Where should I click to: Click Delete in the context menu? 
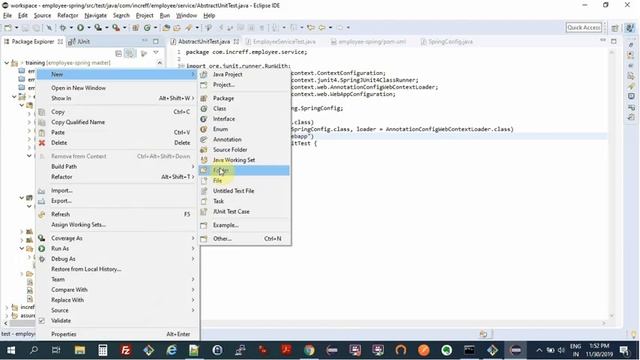point(118,143)
